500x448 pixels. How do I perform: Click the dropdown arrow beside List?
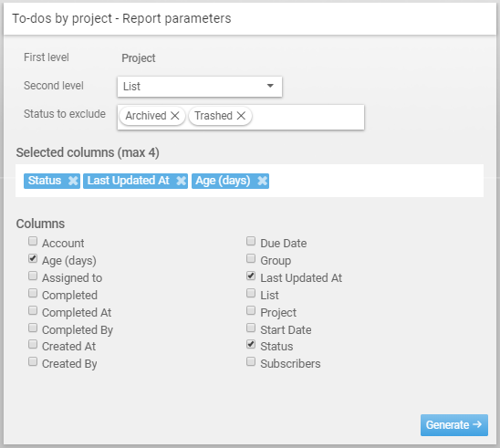point(270,86)
